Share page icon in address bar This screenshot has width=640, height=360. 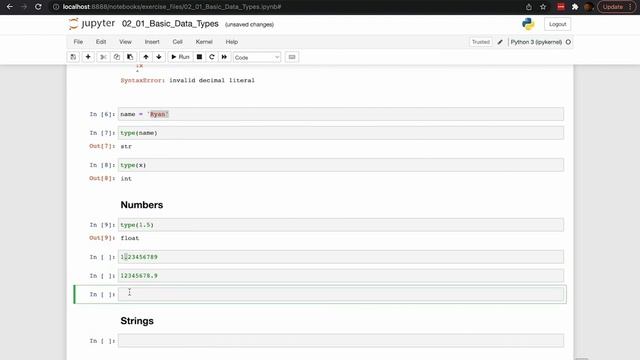(x=529, y=7)
